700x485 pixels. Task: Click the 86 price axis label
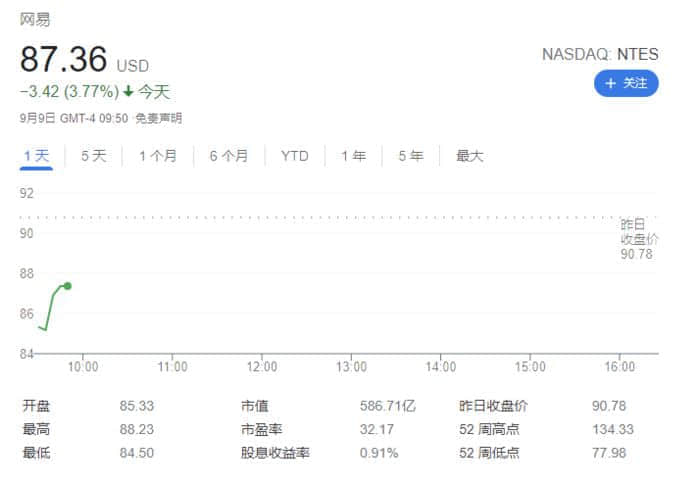27,314
